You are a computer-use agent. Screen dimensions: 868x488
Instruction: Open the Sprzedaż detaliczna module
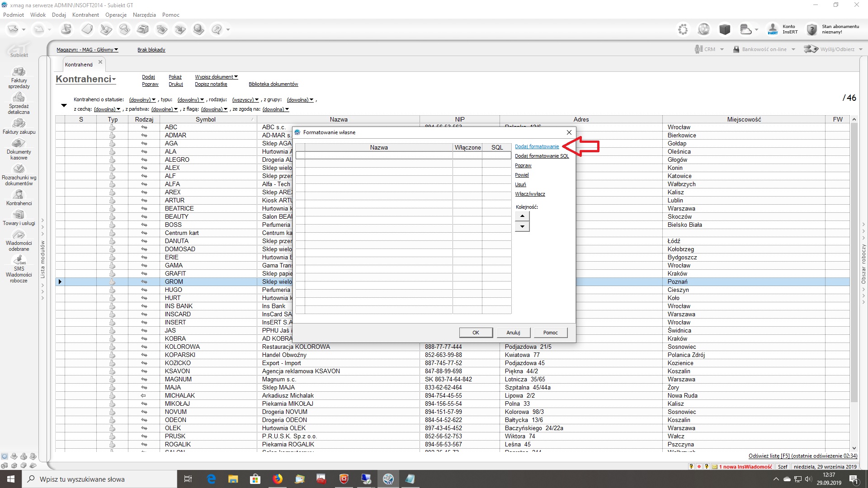pyautogui.click(x=19, y=103)
